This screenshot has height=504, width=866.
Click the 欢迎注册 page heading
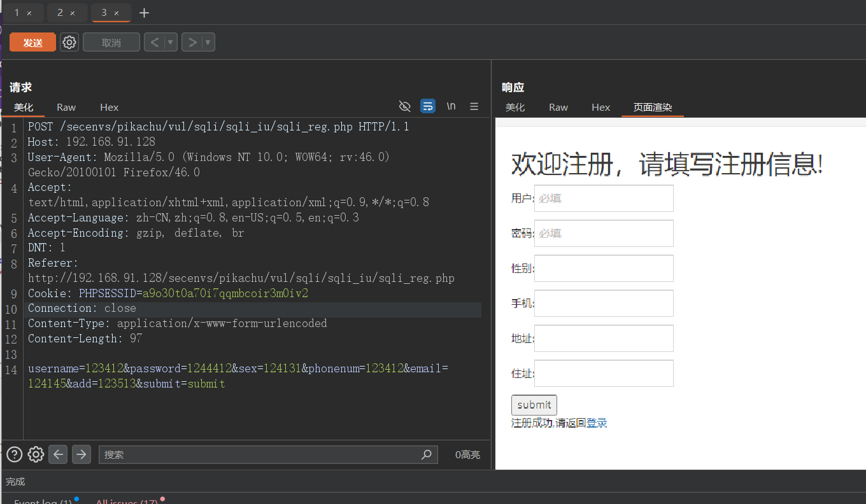click(667, 164)
